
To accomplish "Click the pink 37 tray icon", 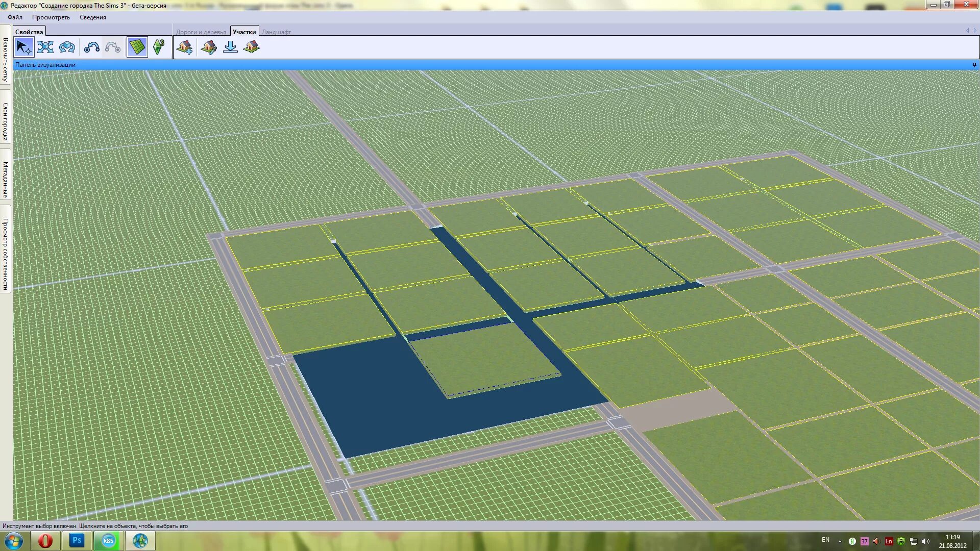I will [x=864, y=541].
